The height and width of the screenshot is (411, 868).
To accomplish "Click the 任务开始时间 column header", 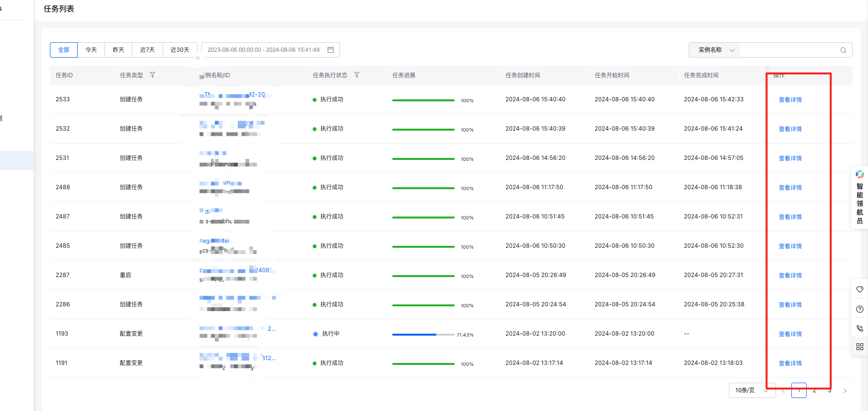I will click(612, 75).
